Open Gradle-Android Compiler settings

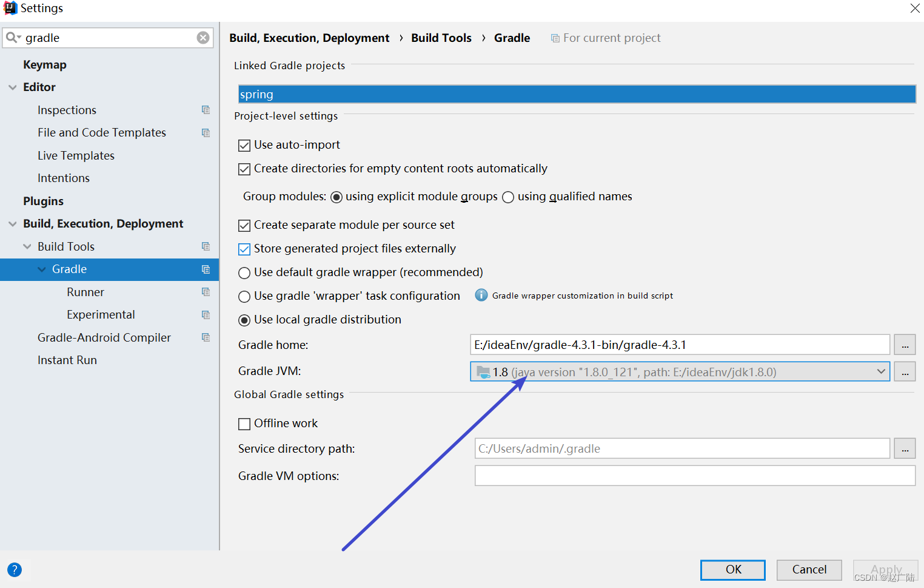[104, 337]
